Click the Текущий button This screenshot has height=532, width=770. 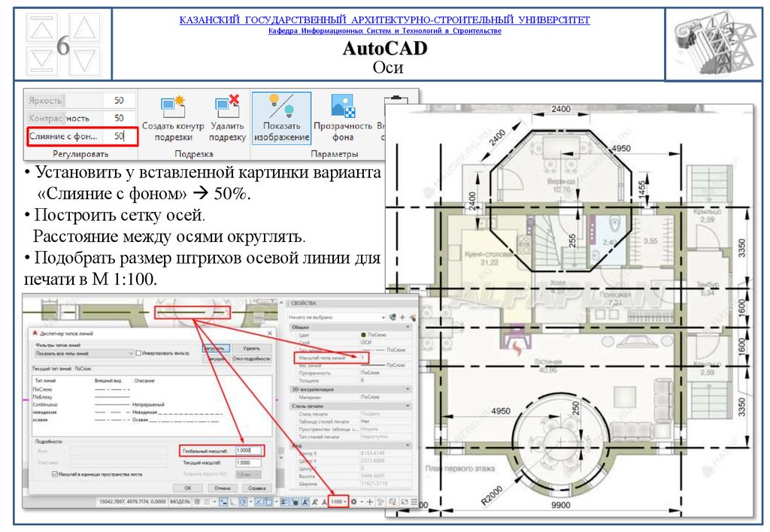click(x=216, y=358)
